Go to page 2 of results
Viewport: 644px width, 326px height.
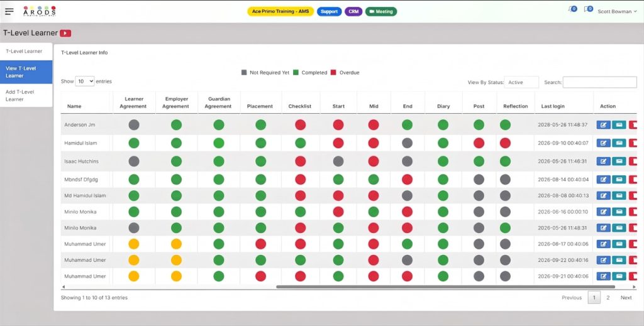tap(608, 298)
